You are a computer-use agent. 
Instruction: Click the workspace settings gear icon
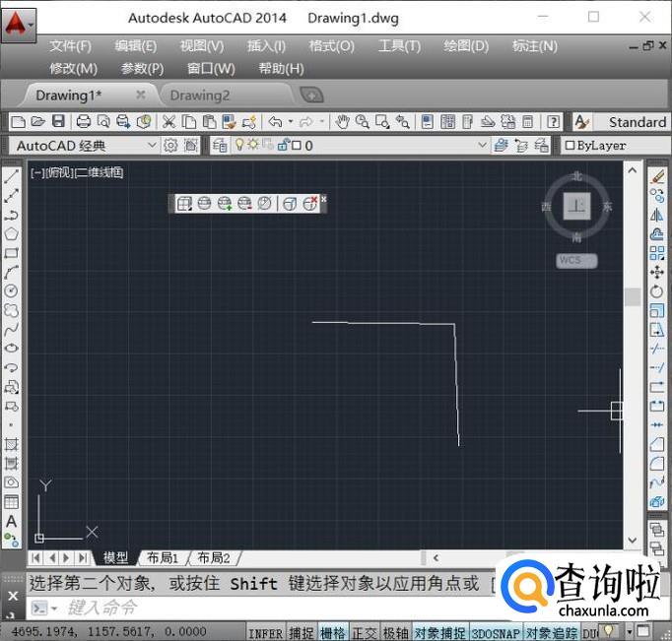click(x=170, y=146)
